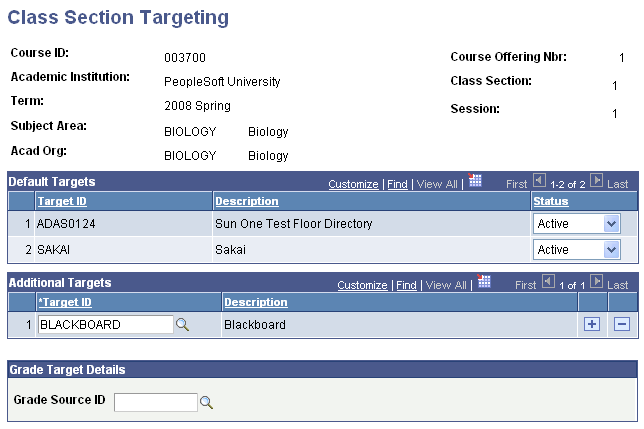Sort Additional Targets by *Target ID column
This screenshot has height=429, width=644.
[65, 302]
